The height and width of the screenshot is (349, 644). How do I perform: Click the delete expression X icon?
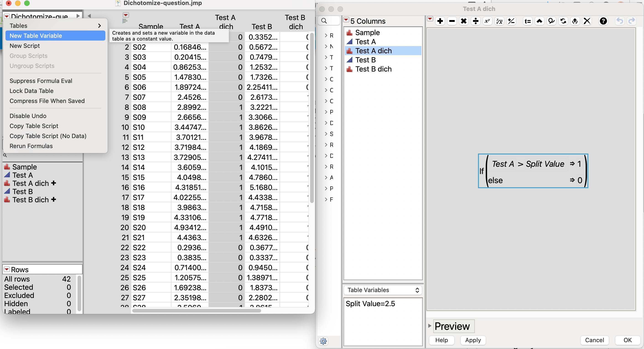(587, 21)
